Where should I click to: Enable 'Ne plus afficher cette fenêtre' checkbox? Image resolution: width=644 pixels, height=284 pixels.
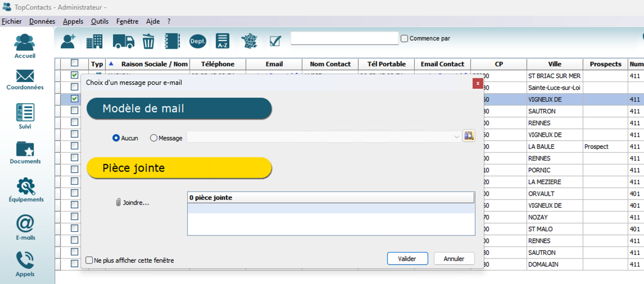coord(89,260)
